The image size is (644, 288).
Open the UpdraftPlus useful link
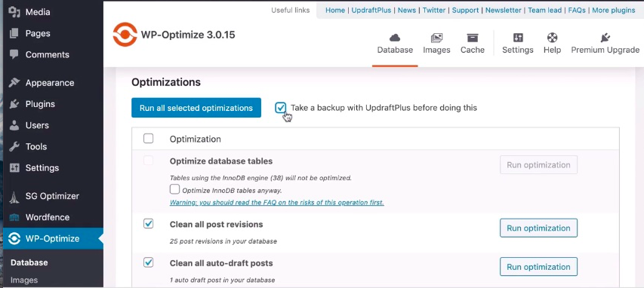pos(371,11)
